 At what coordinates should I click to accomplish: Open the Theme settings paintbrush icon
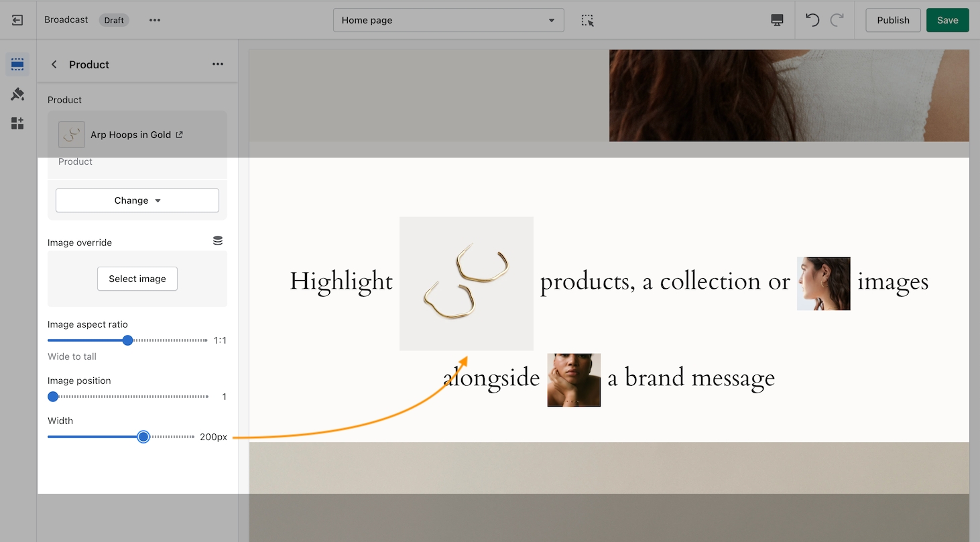coord(17,94)
